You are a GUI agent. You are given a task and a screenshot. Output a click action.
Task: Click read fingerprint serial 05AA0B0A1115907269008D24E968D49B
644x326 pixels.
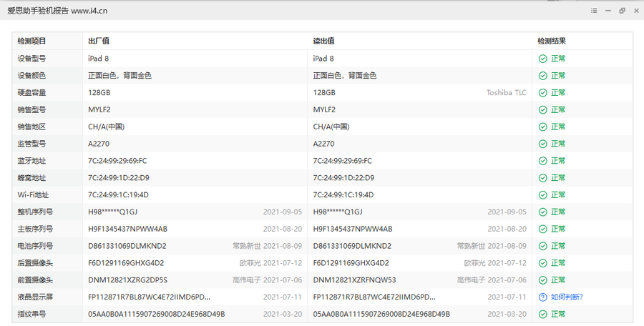pyautogui.click(x=381, y=314)
